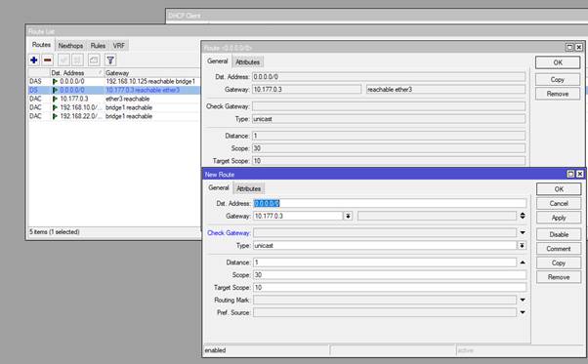Viewport: 588px width, 364px height.
Task: Maximize the New Route window
Action: click(570, 174)
